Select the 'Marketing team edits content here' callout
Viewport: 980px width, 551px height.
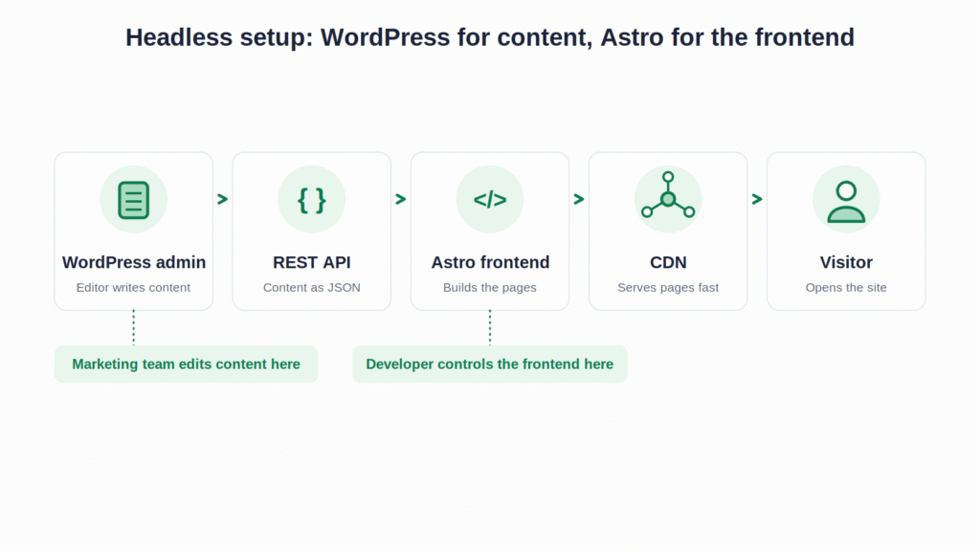coord(187,364)
